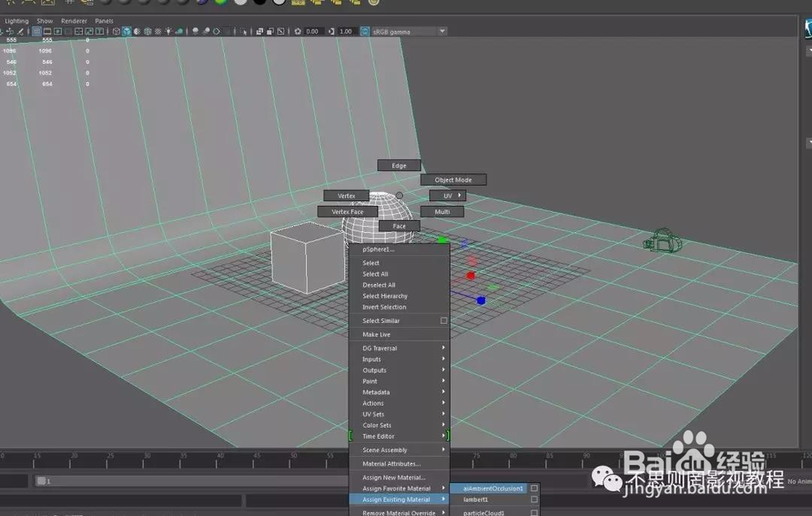Screen dimensions: 812x516
Task: Choose Make Live from context menu
Action: coord(399,334)
